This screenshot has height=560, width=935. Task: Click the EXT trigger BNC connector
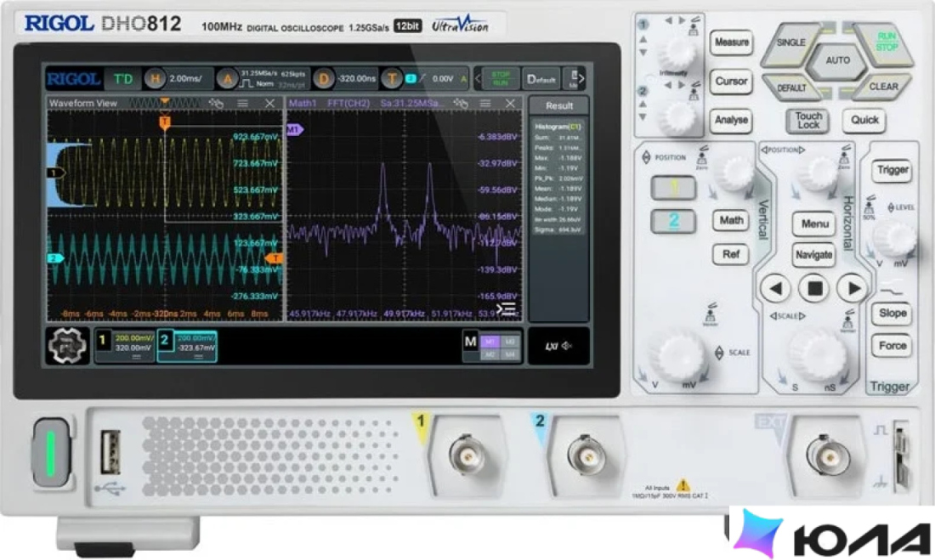point(827,456)
